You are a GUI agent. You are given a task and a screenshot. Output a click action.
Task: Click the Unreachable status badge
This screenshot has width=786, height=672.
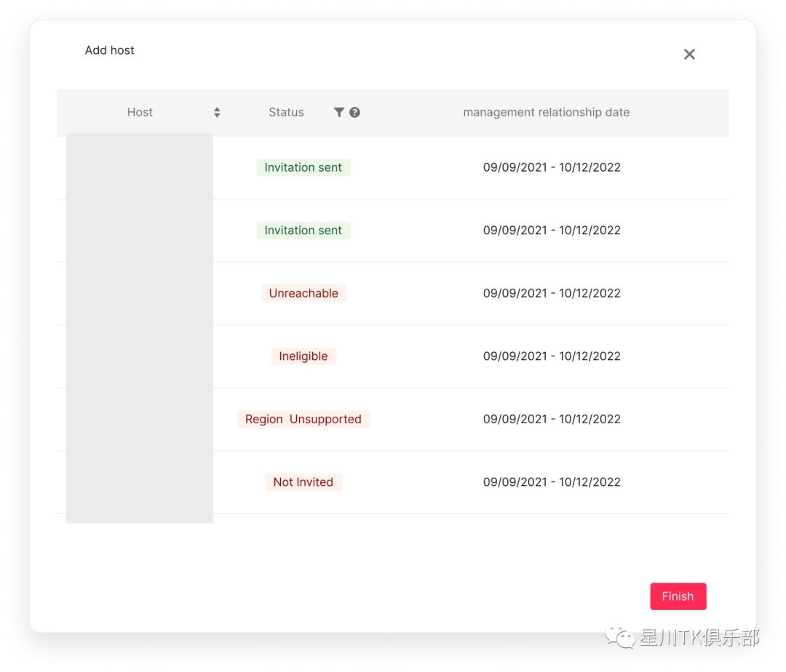click(x=303, y=293)
